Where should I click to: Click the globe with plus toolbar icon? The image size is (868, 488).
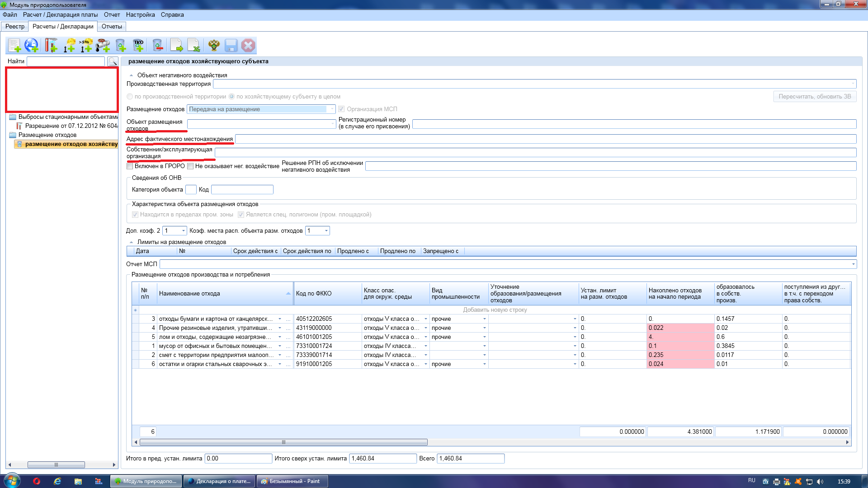(x=32, y=45)
